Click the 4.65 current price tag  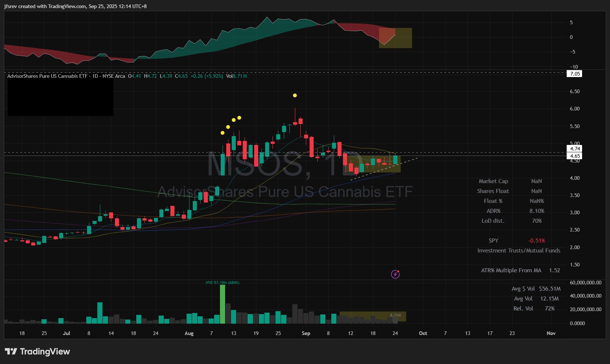[575, 156]
